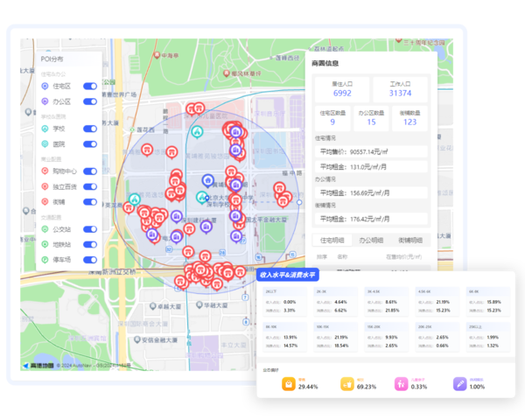
Task: Click the 住宅区 legend pin icon
Action: (x=45, y=87)
